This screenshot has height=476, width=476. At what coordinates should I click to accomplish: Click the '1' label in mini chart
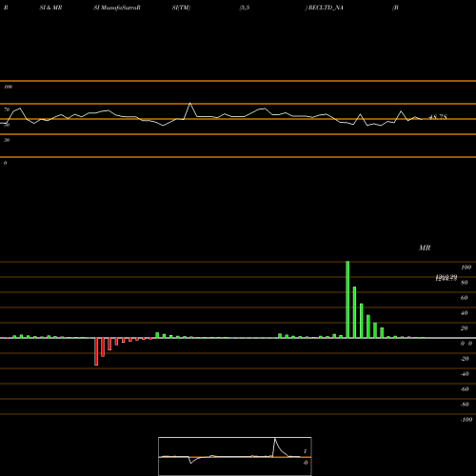305,451
